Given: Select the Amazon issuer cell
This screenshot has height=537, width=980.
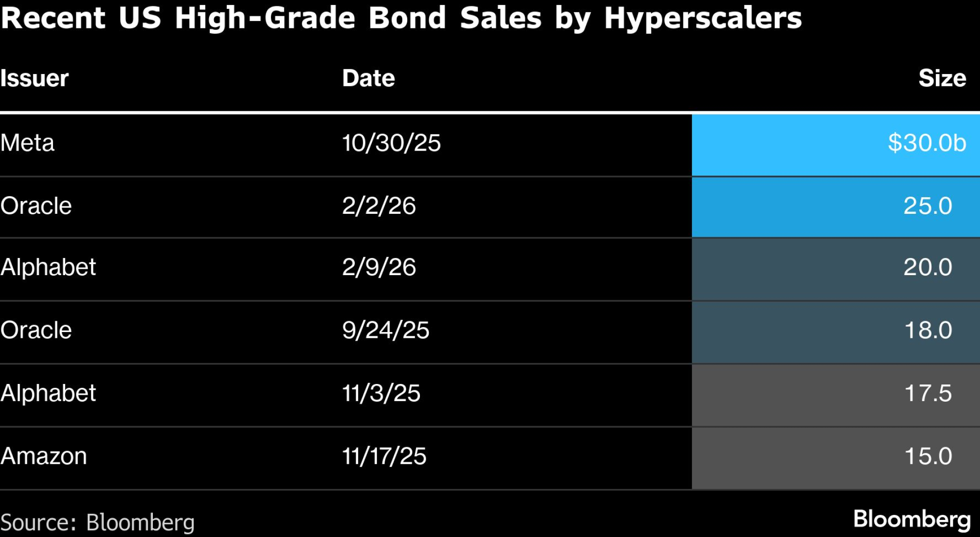Looking at the screenshot, I should (44, 457).
